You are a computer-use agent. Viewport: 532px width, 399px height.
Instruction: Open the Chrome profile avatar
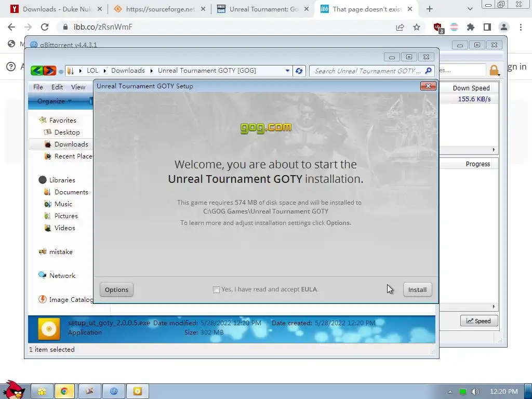[504, 27]
